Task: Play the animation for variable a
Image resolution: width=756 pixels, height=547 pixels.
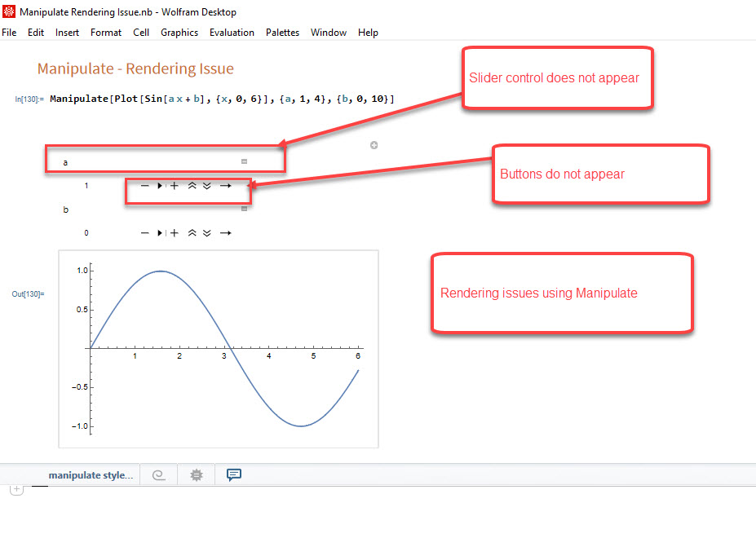Action: point(160,186)
